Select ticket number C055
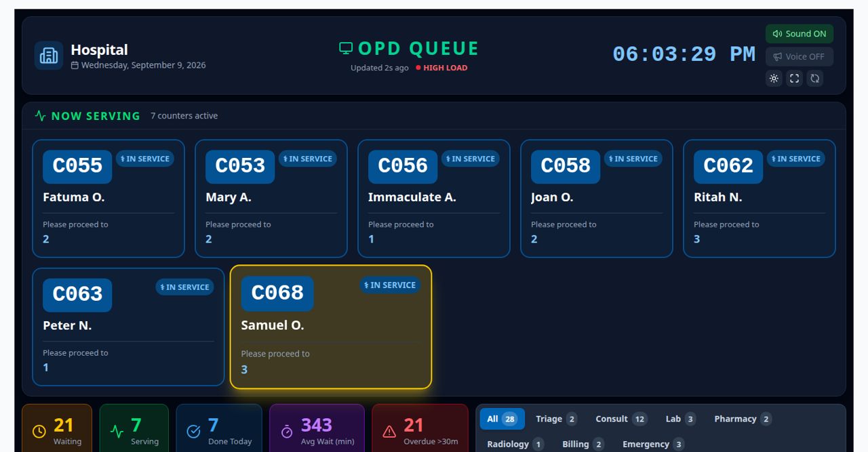The width and height of the screenshot is (868, 452). [x=77, y=167]
